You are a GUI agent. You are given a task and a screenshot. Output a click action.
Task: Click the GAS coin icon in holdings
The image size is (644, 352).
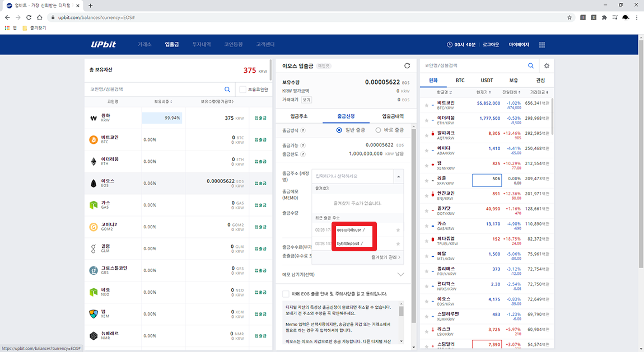94,205
